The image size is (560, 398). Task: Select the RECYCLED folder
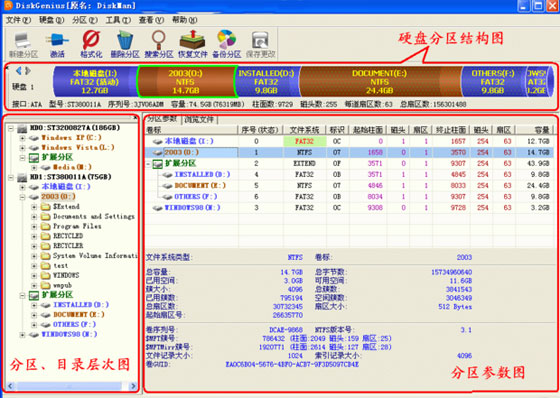coord(68,236)
